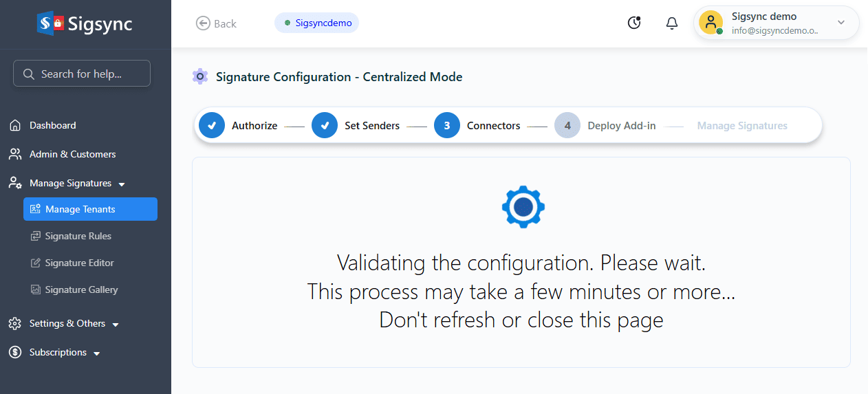Click the Signature Gallery image icon
868x394 pixels.
(x=36, y=290)
